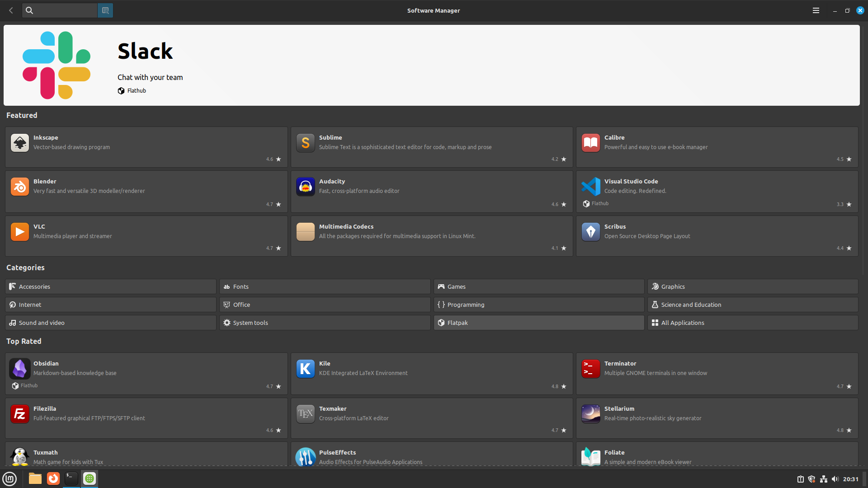Open Science and Education category
This screenshot has width=868, height=488.
753,305
